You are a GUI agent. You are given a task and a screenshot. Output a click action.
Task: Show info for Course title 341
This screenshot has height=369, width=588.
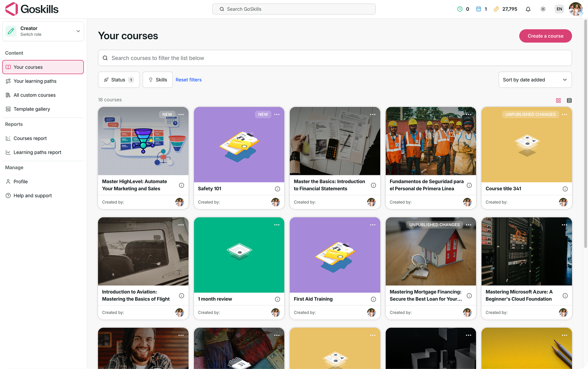pos(565,189)
